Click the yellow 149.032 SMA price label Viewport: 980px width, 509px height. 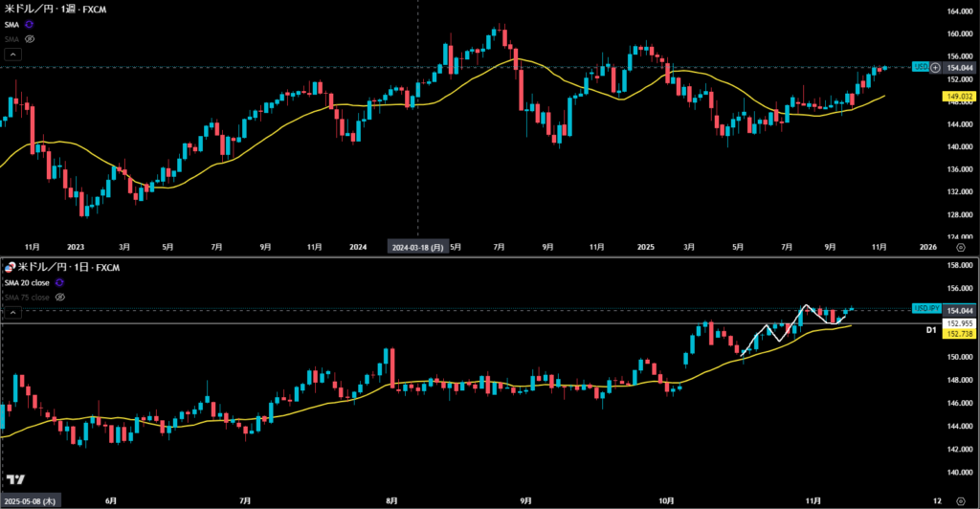point(960,97)
